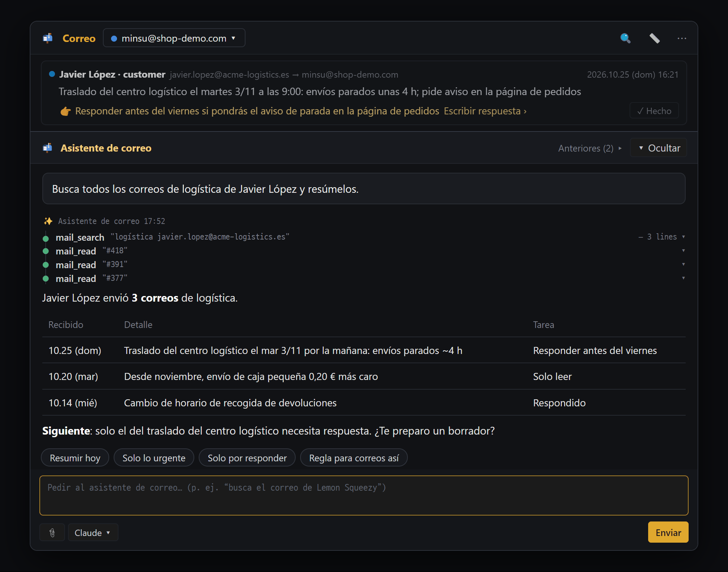Click the mailbox icon beside Asistente de correo
Image resolution: width=728 pixels, height=572 pixels.
click(48, 148)
